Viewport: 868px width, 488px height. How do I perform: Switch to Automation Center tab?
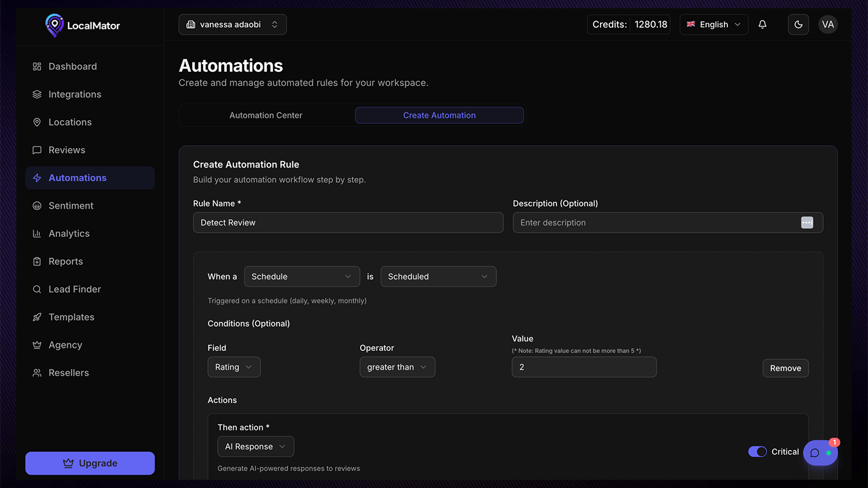pyautogui.click(x=266, y=115)
